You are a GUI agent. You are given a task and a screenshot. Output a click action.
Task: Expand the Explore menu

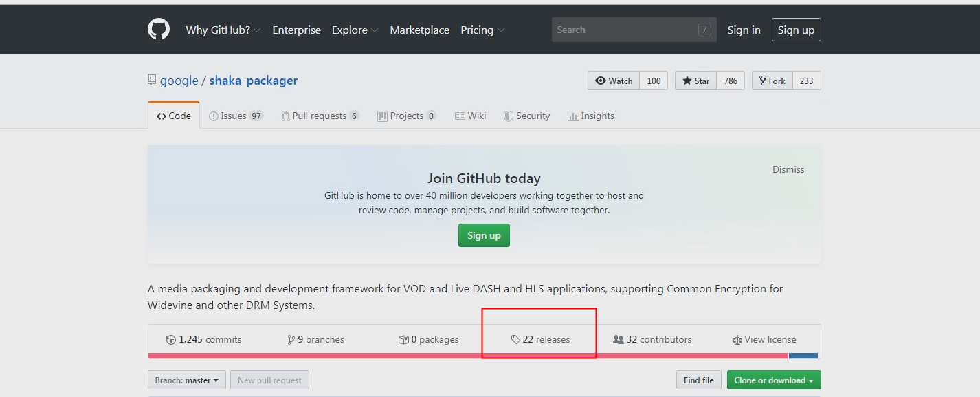(x=355, y=30)
